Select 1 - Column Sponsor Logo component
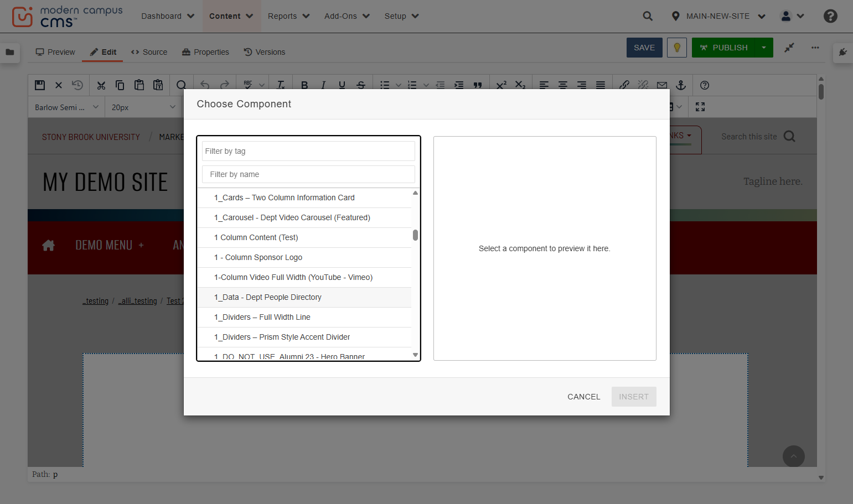Screen dimensions: 853x504 (304, 257)
